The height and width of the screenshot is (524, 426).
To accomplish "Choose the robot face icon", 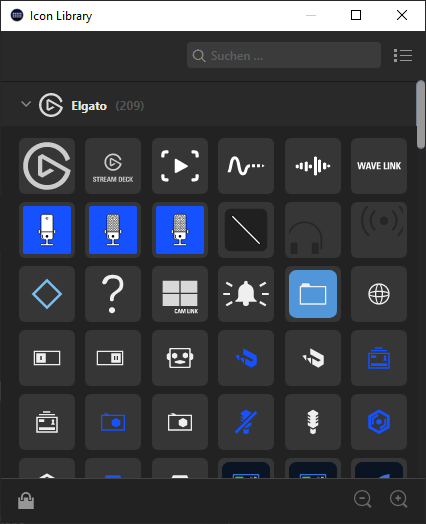I will tap(180, 358).
